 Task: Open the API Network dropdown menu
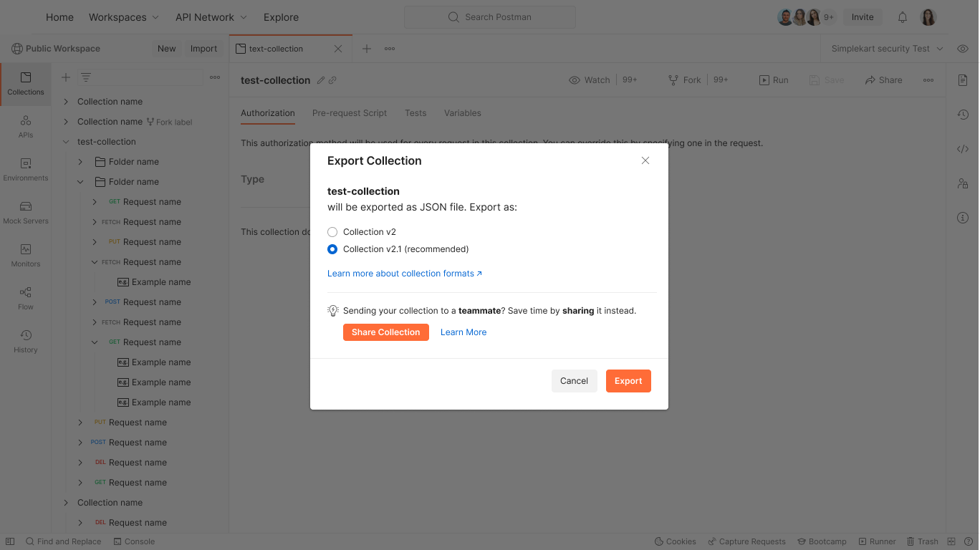(x=211, y=17)
